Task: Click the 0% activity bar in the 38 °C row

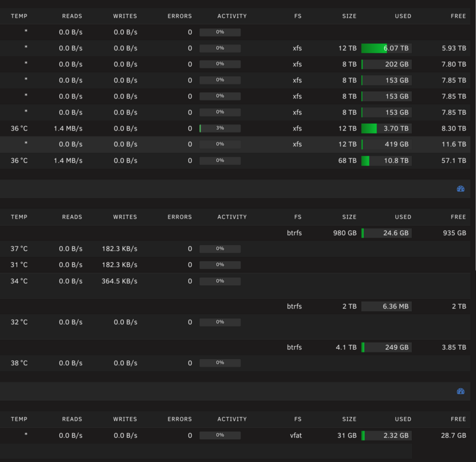Action: 220,363
